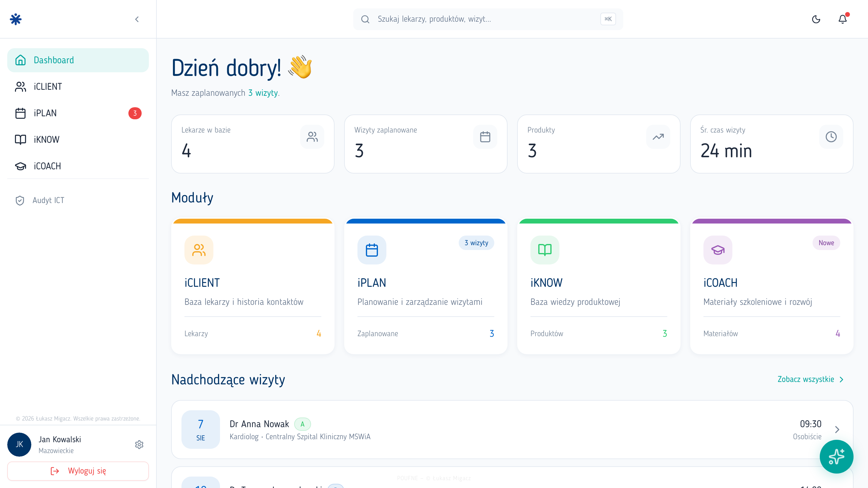868x488 pixels.
Task: Click the green iKNOW module book icon
Action: pyautogui.click(x=545, y=250)
